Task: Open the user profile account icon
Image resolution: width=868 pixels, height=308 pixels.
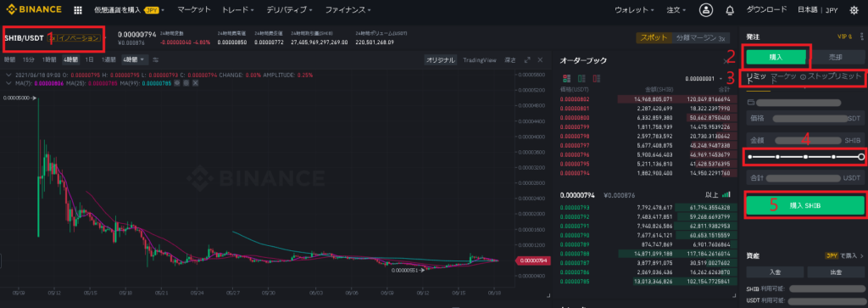Action: [706, 10]
